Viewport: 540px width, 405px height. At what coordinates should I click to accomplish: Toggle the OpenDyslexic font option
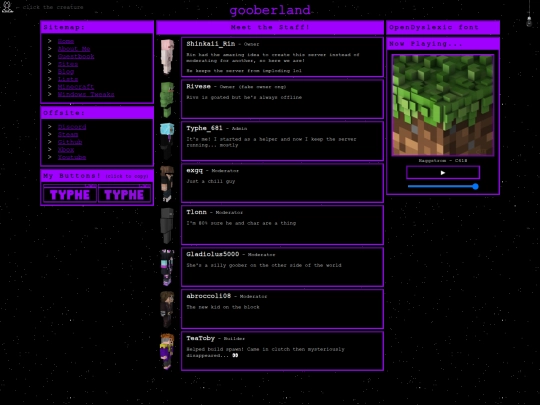pos(443,27)
